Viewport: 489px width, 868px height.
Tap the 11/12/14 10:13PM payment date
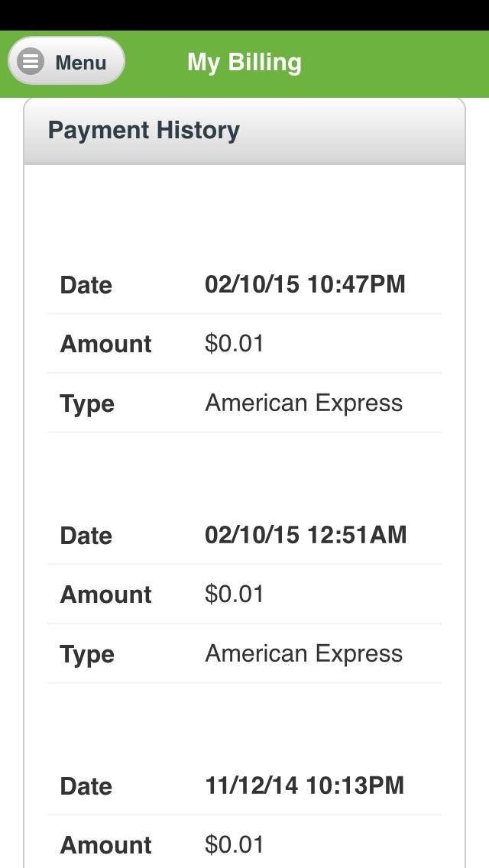tap(304, 785)
